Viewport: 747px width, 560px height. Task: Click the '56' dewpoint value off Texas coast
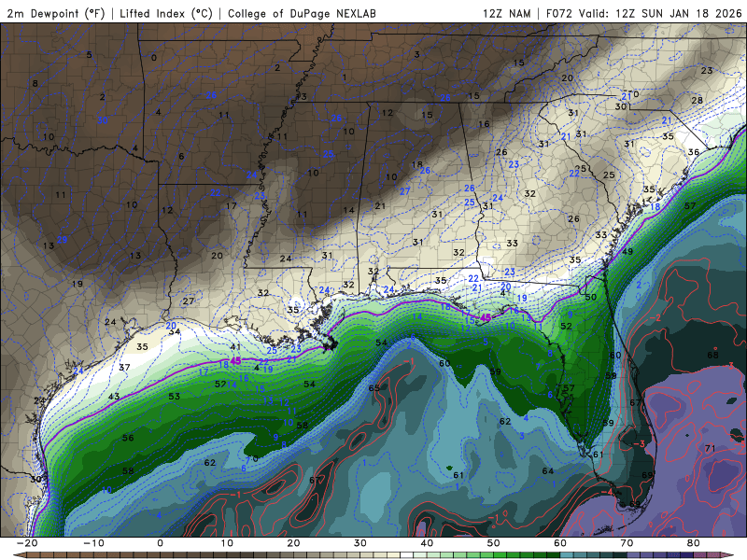pos(128,438)
